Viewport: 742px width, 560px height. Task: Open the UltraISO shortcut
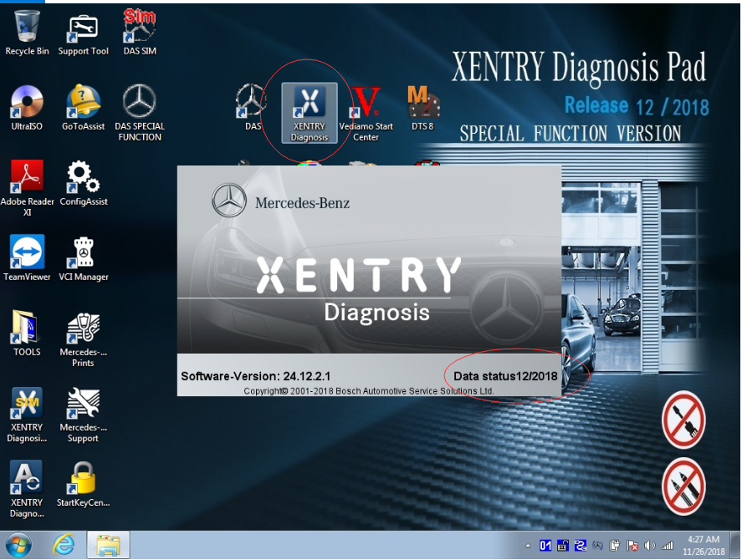coord(27,108)
